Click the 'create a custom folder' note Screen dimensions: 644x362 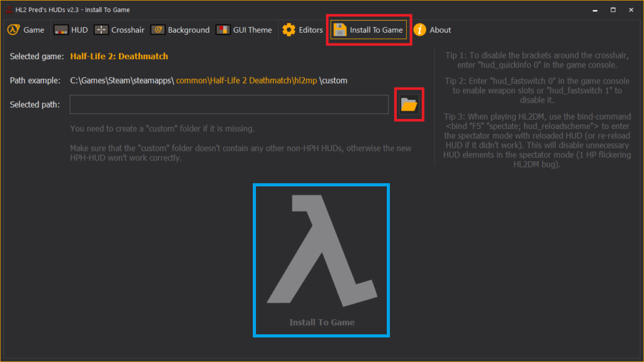[162, 129]
